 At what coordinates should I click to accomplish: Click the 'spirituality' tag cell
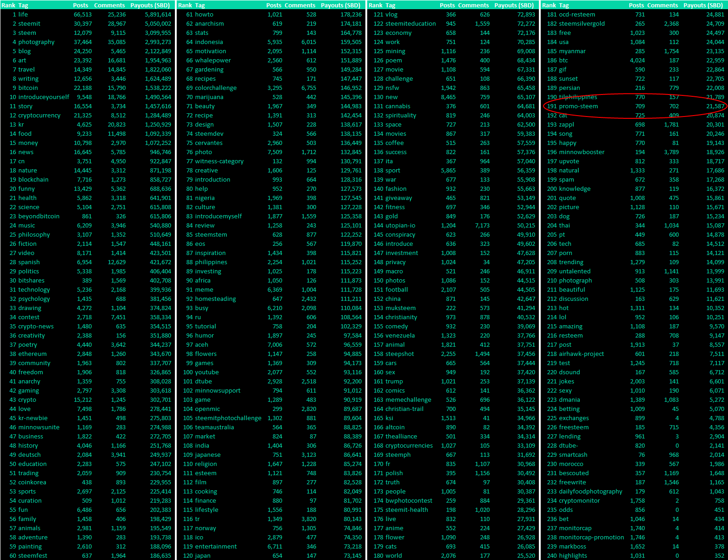401,115
